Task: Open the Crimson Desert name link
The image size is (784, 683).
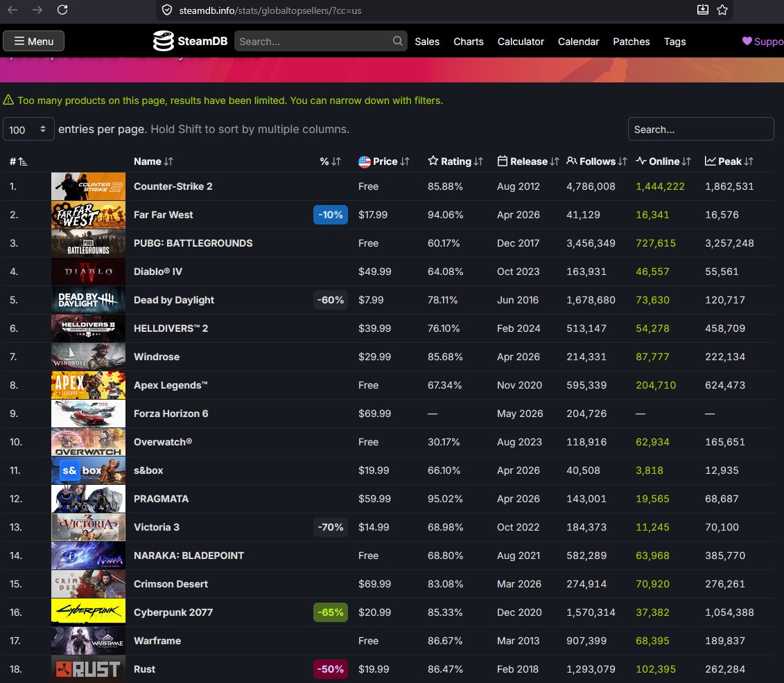Action: [171, 583]
